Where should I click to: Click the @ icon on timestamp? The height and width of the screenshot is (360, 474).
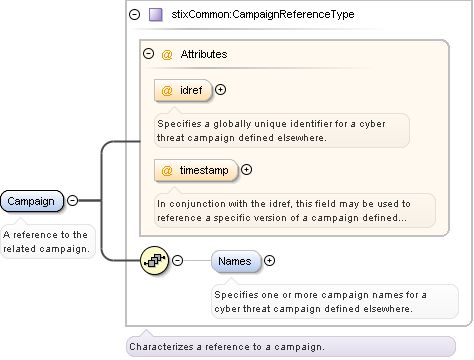[x=167, y=171]
